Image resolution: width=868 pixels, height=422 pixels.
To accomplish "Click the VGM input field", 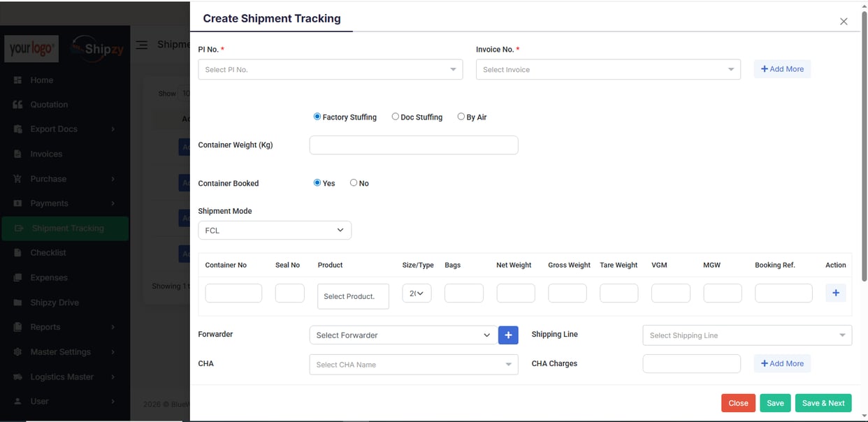I will (x=671, y=293).
